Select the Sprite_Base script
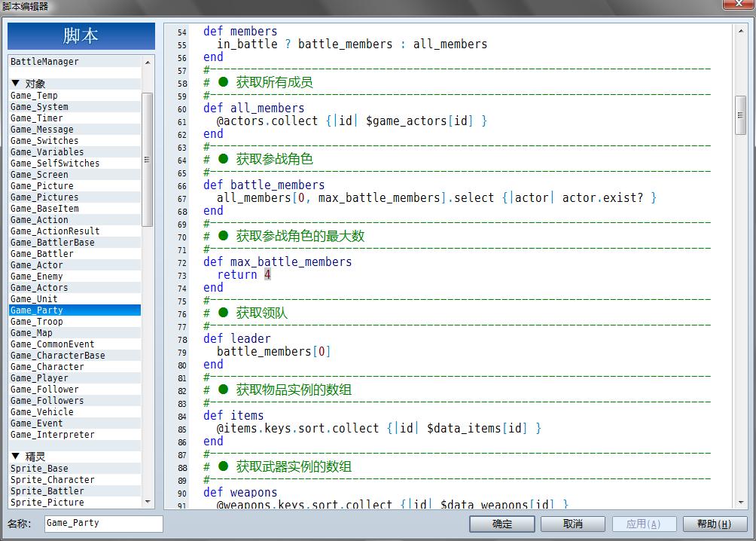Screen dimensions: 756x541 tap(75, 469)
